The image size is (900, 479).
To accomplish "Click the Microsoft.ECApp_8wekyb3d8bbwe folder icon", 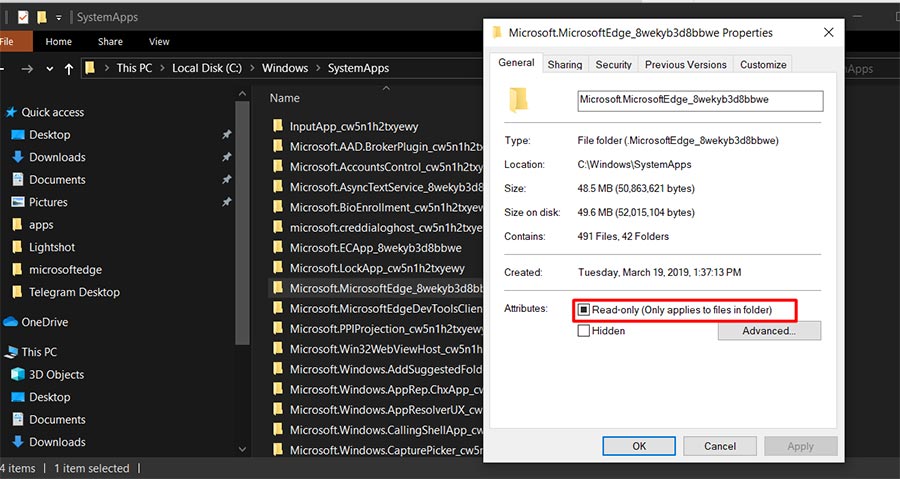I will [278, 247].
